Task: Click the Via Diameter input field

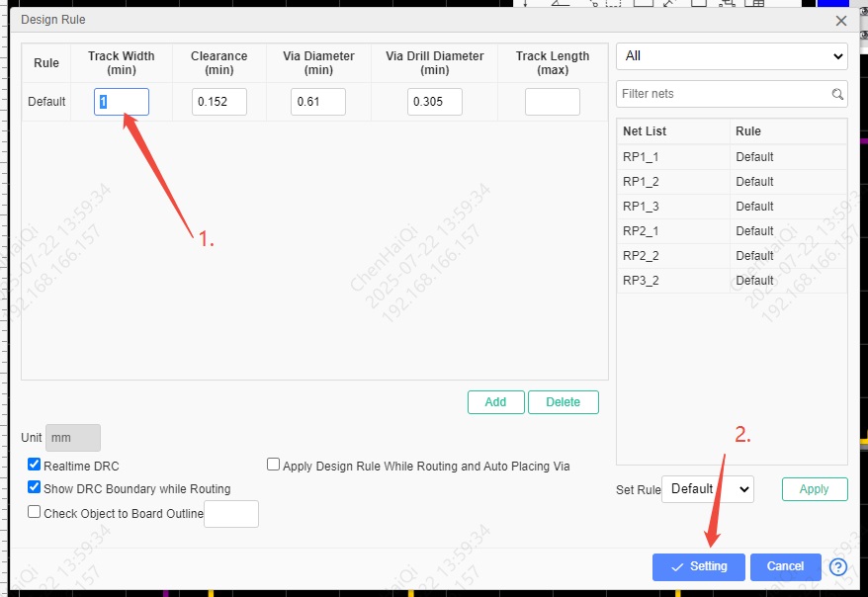Action: tap(317, 102)
